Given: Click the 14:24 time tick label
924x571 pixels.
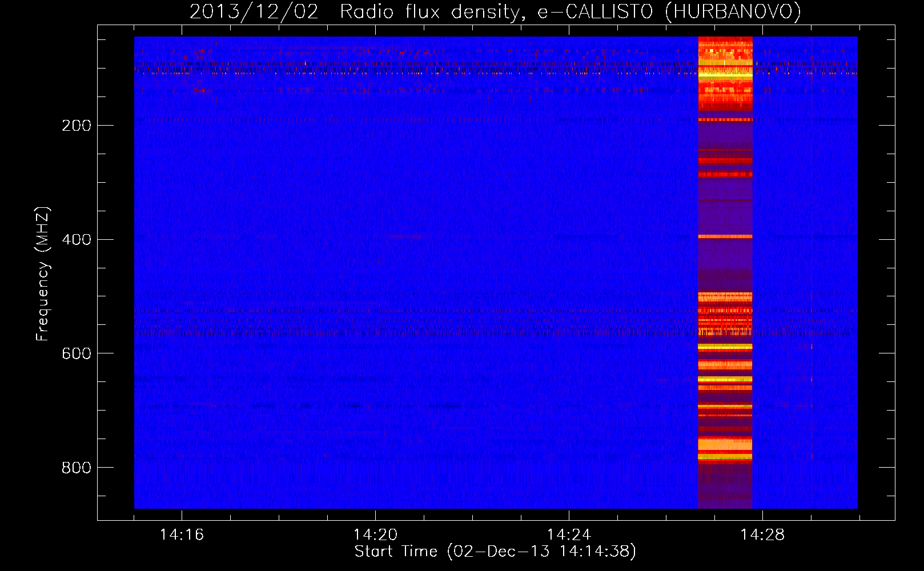Looking at the screenshot, I should click(x=569, y=534).
